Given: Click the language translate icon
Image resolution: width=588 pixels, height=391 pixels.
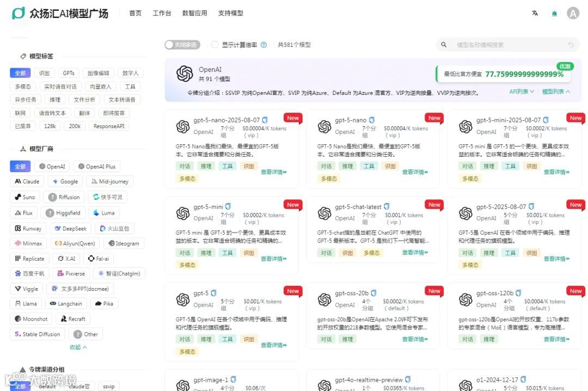Looking at the screenshot, I should pyautogui.click(x=535, y=13).
